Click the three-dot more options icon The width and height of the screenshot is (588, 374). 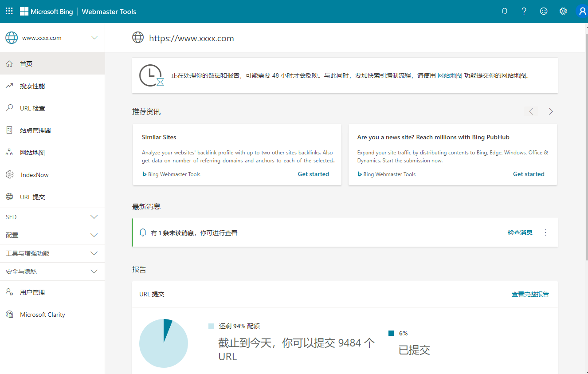(x=545, y=232)
